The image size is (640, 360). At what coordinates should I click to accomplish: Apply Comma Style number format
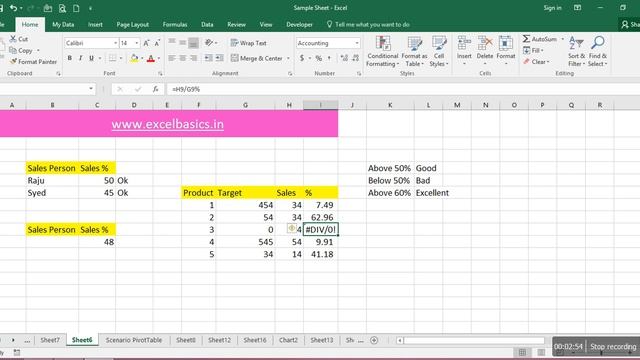coord(329,58)
